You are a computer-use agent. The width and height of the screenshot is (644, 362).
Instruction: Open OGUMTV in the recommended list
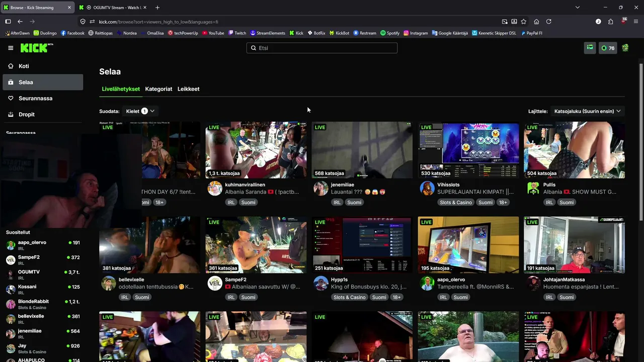(x=43, y=274)
